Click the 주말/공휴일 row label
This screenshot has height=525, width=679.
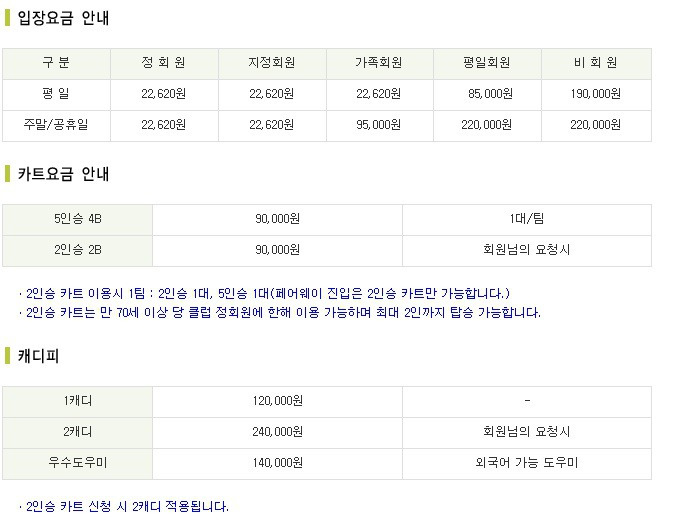[x=56, y=125]
